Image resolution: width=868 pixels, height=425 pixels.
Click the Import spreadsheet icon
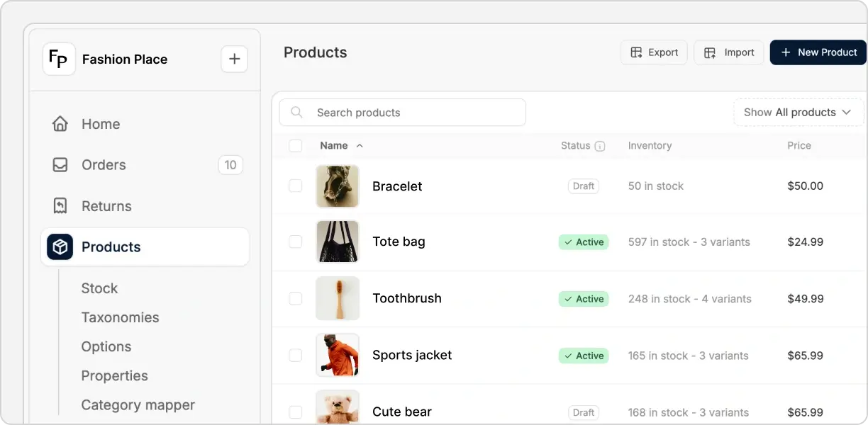[709, 52]
